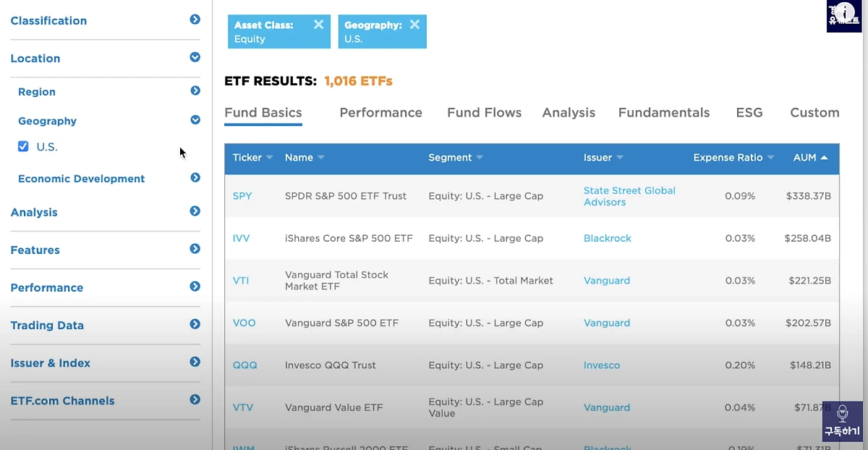Open the Fund Flows tab
This screenshot has width=868, height=450.
(x=484, y=113)
